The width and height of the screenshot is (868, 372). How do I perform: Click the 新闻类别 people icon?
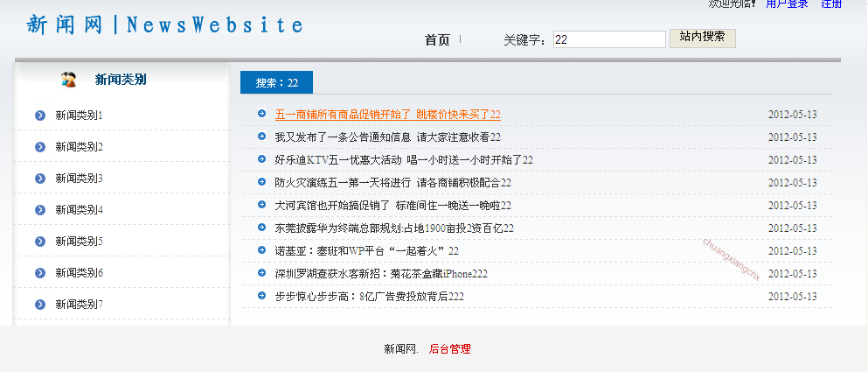coord(69,80)
